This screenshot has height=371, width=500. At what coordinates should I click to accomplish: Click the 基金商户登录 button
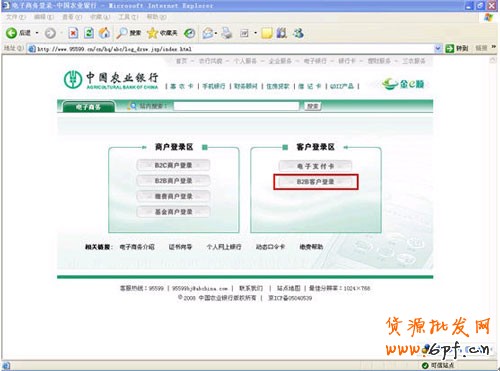(173, 212)
